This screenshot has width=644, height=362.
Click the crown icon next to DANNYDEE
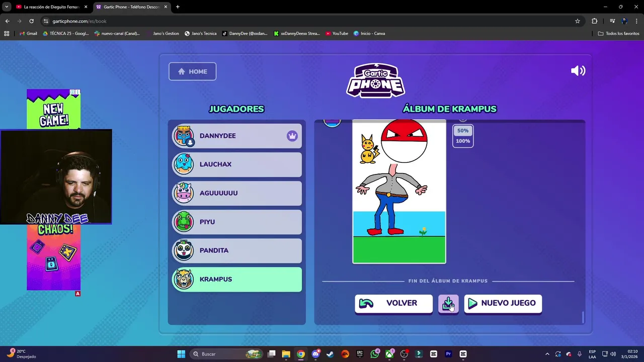(x=292, y=136)
